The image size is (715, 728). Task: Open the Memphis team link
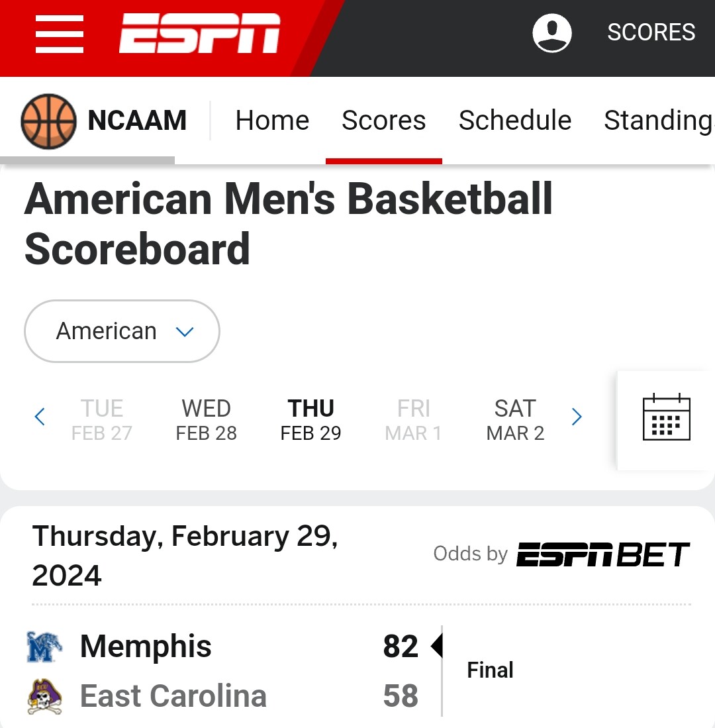pos(146,646)
